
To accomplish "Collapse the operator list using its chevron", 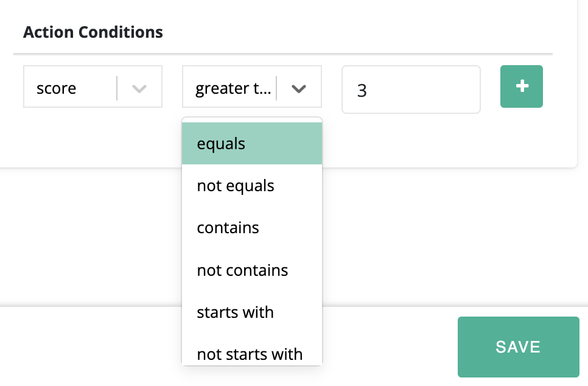I will (x=298, y=89).
